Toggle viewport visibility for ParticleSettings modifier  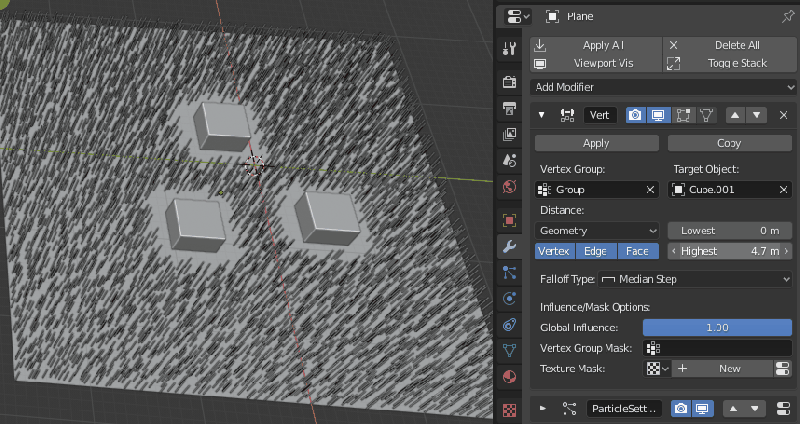[x=703, y=409]
